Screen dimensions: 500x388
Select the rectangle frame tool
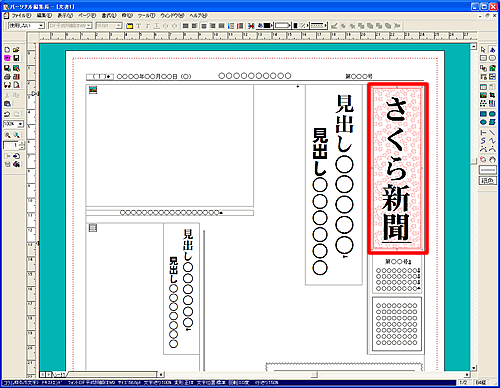(483, 58)
